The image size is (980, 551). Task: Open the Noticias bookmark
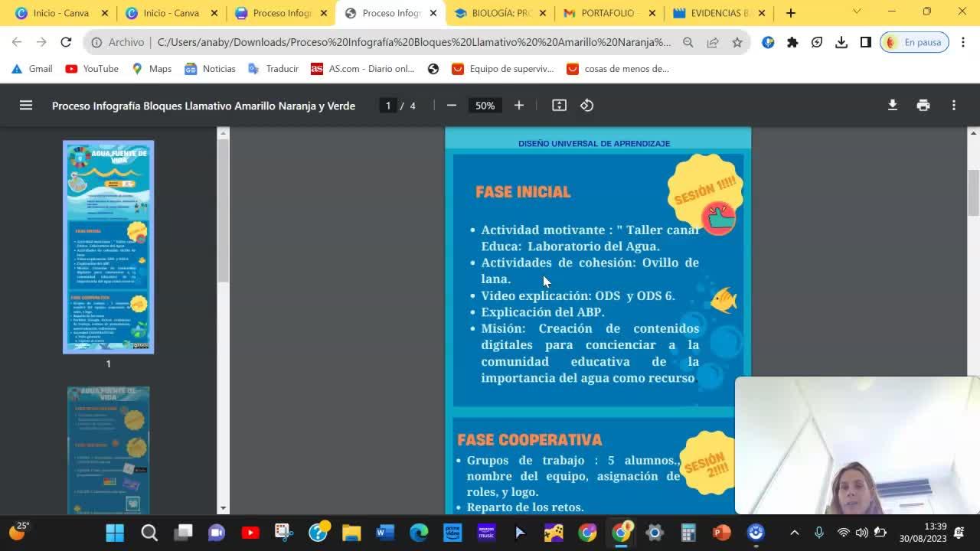(x=210, y=69)
